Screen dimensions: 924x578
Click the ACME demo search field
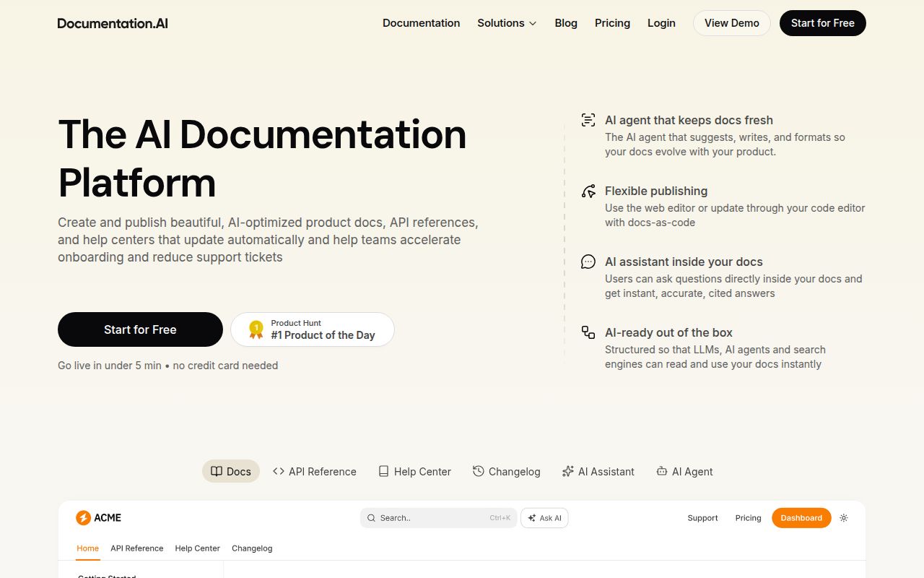click(439, 518)
